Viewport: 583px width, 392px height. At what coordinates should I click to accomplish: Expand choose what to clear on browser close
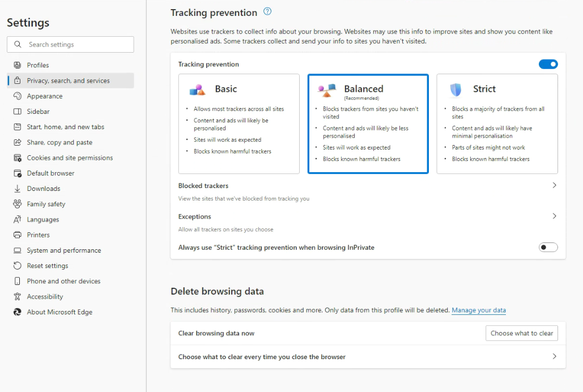point(554,357)
